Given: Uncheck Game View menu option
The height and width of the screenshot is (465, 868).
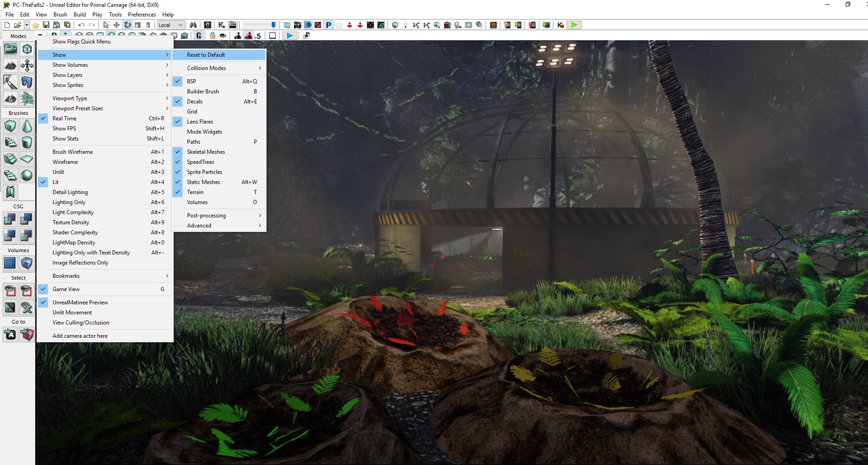Looking at the screenshot, I should click(105, 289).
